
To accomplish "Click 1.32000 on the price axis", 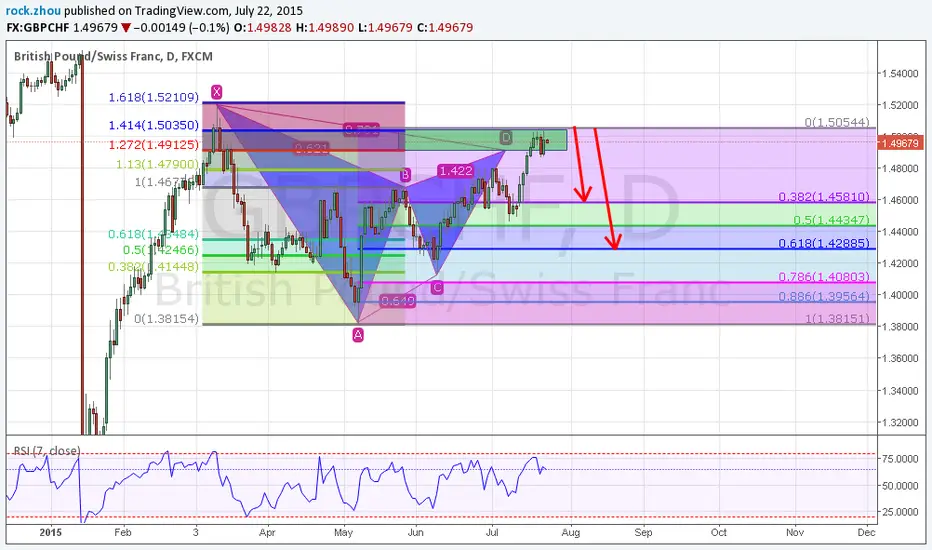I will [900, 423].
